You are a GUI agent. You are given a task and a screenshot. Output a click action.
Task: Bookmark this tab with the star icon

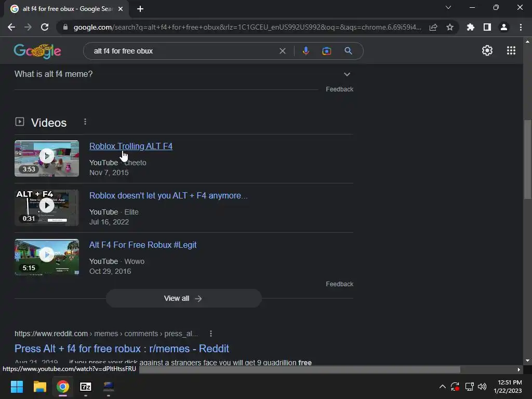(x=450, y=27)
